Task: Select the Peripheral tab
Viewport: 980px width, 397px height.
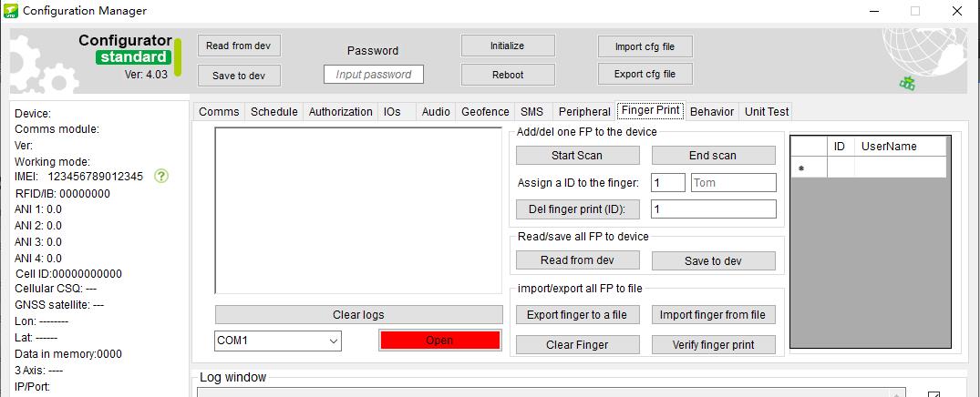Action: pos(584,112)
